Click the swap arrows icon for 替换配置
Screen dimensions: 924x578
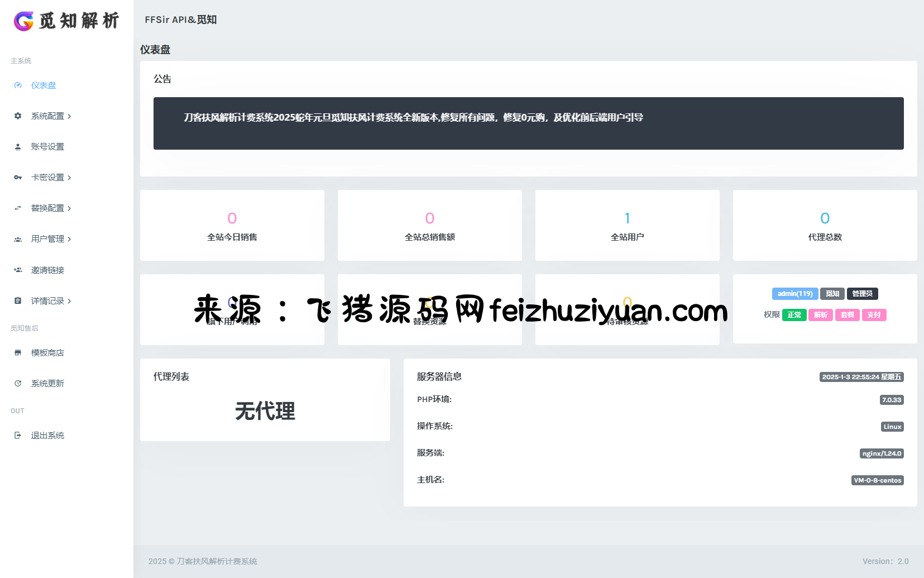[x=18, y=208]
